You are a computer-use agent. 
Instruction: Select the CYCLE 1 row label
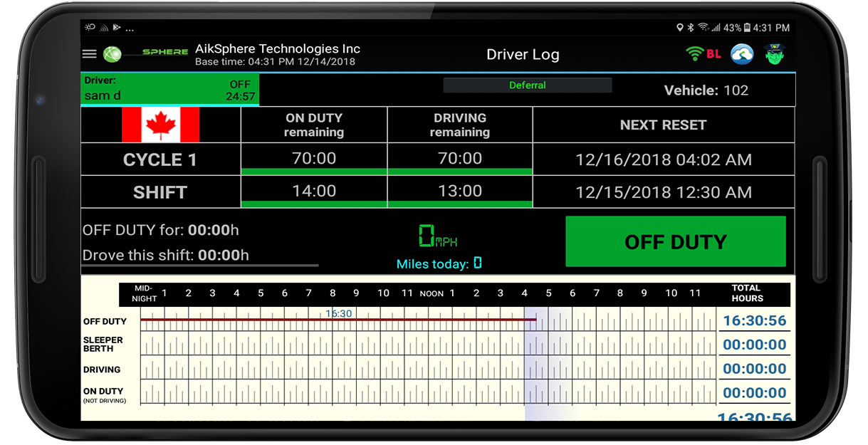click(x=160, y=159)
